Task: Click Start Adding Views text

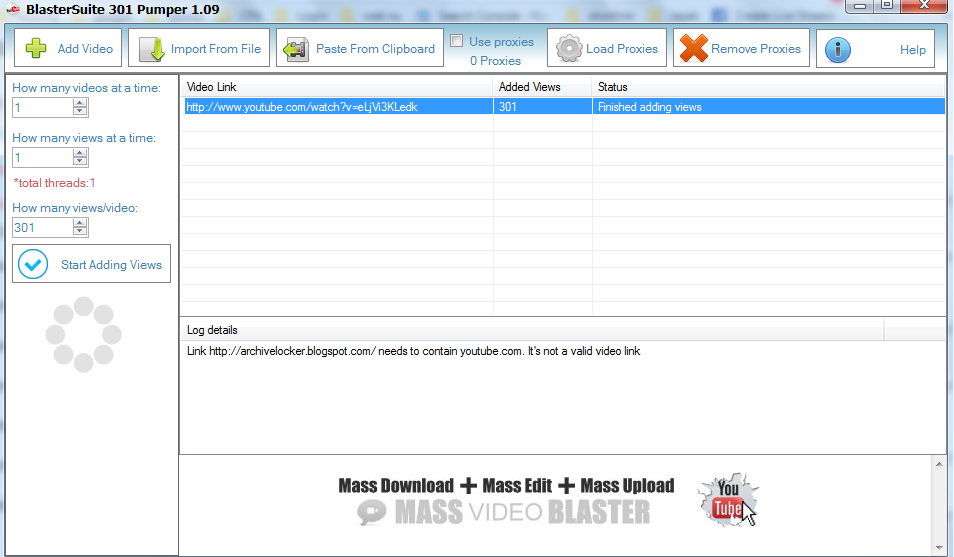Action: click(111, 265)
